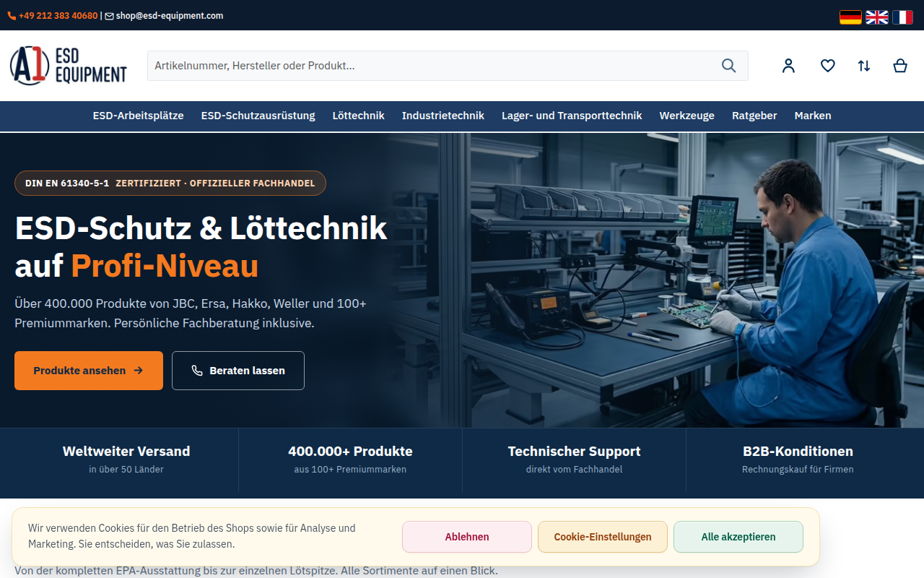Image resolution: width=924 pixels, height=578 pixels.
Task: Click the B2B-Konditionen text
Action: click(798, 452)
